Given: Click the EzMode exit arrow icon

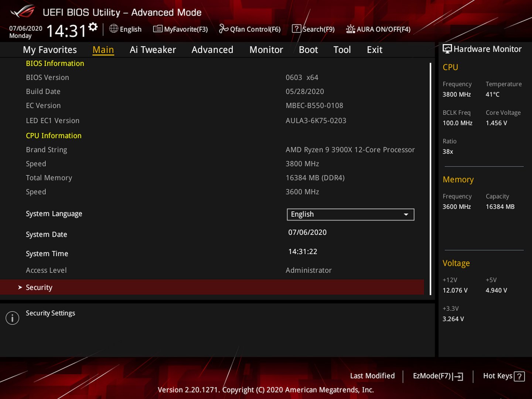Looking at the screenshot, I should click(458, 376).
